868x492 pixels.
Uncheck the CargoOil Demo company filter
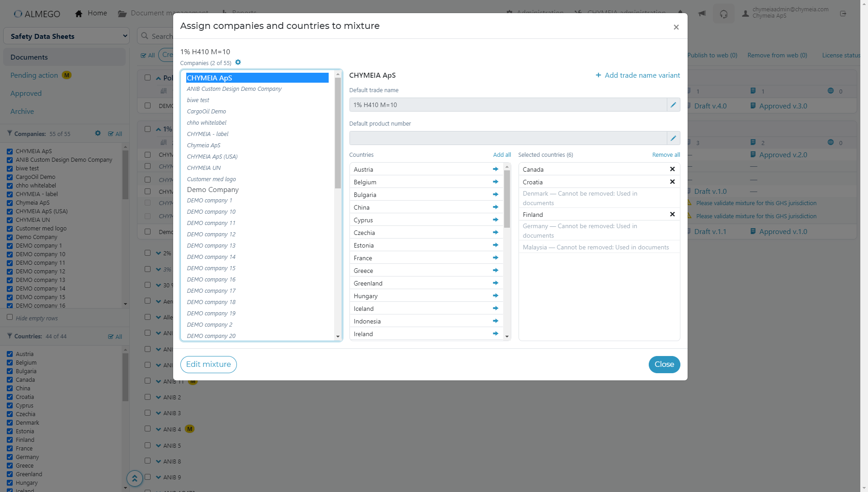pyautogui.click(x=9, y=177)
